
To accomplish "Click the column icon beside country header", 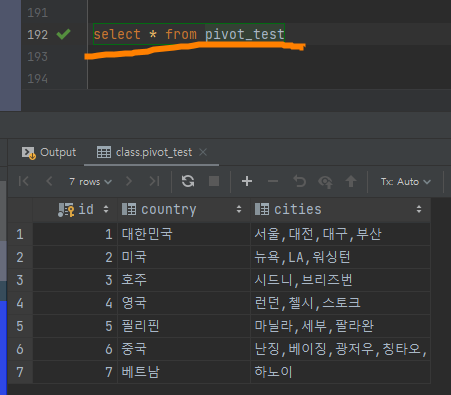I will tap(129, 209).
